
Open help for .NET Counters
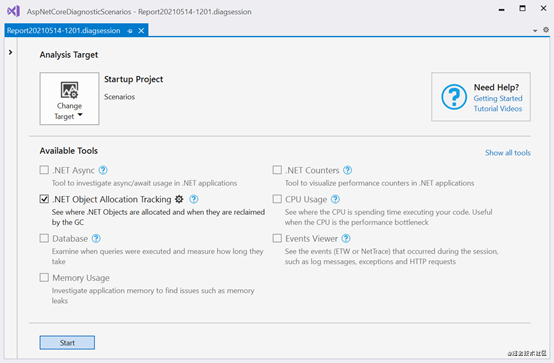pos(348,170)
